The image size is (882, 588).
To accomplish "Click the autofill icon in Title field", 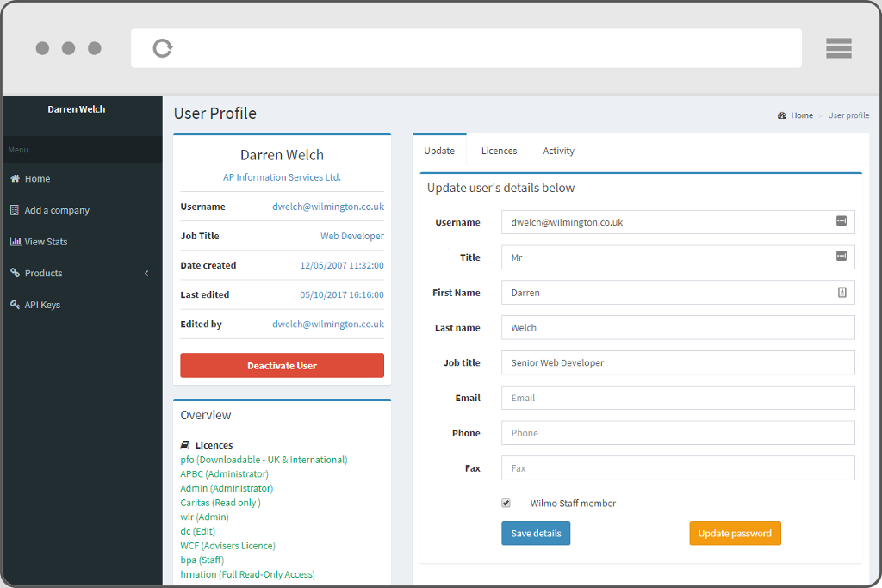I will [842, 257].
